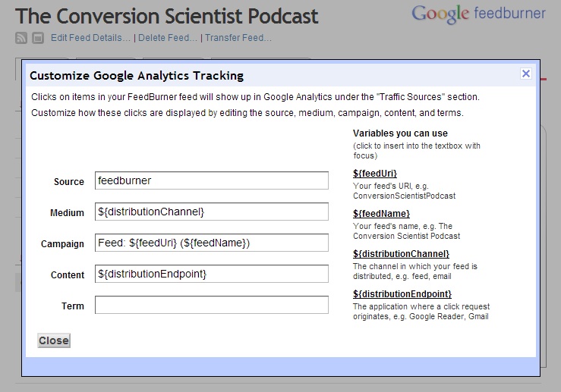
Task: Focus the Campaign input field
Action: [212, 243]
